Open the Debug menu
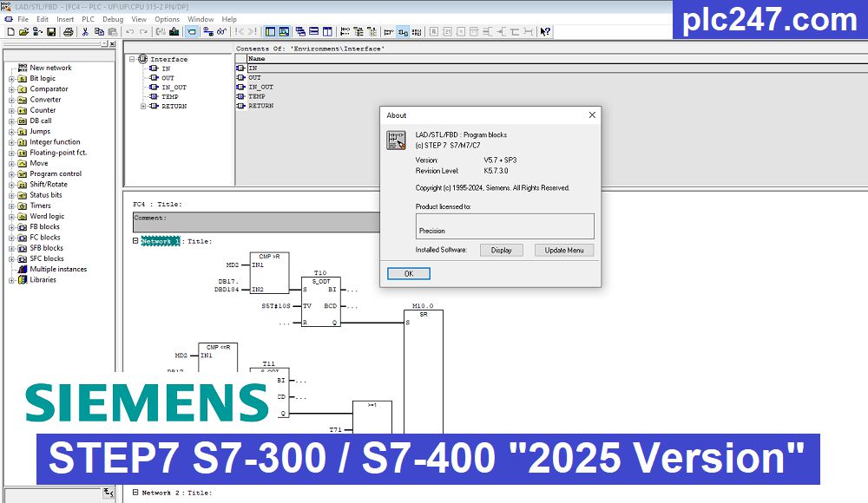The image size is (868, 503). click(113, 19)
